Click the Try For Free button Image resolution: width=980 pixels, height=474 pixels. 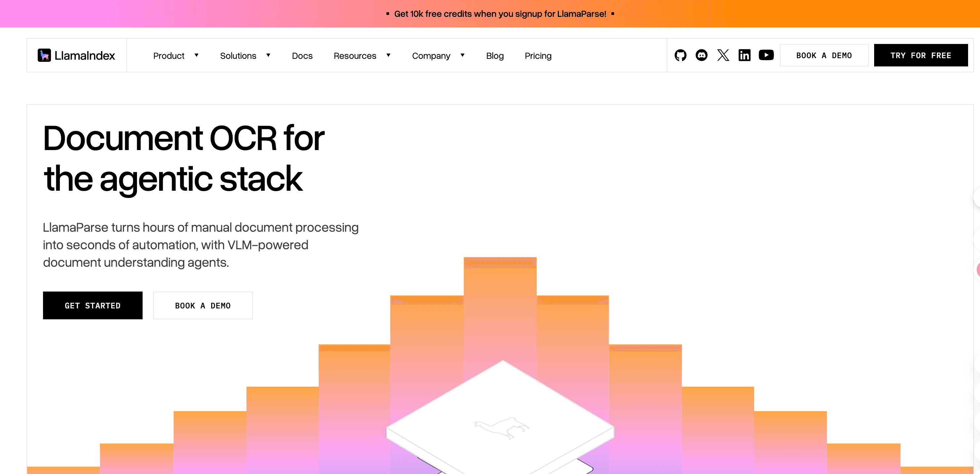[921, 56]
